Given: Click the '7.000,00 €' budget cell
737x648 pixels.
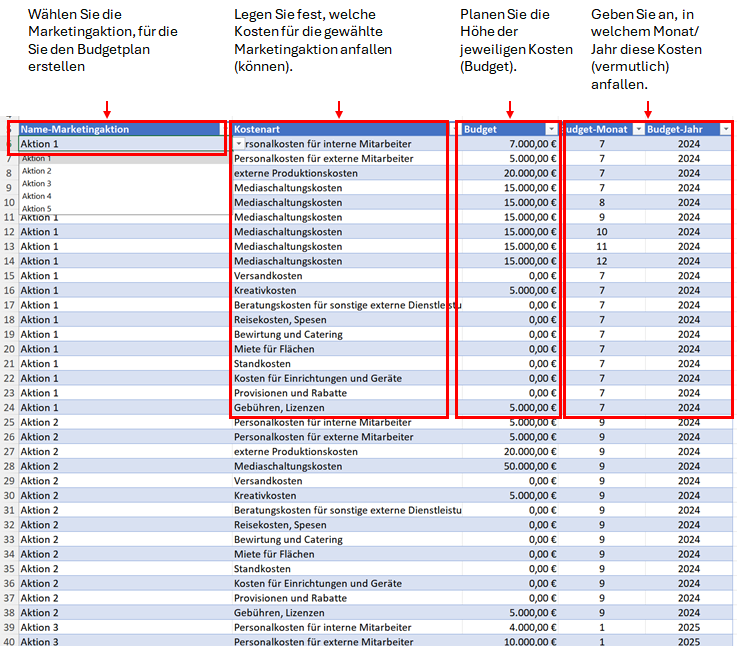Looking at the screenshot, I should 510,144.
